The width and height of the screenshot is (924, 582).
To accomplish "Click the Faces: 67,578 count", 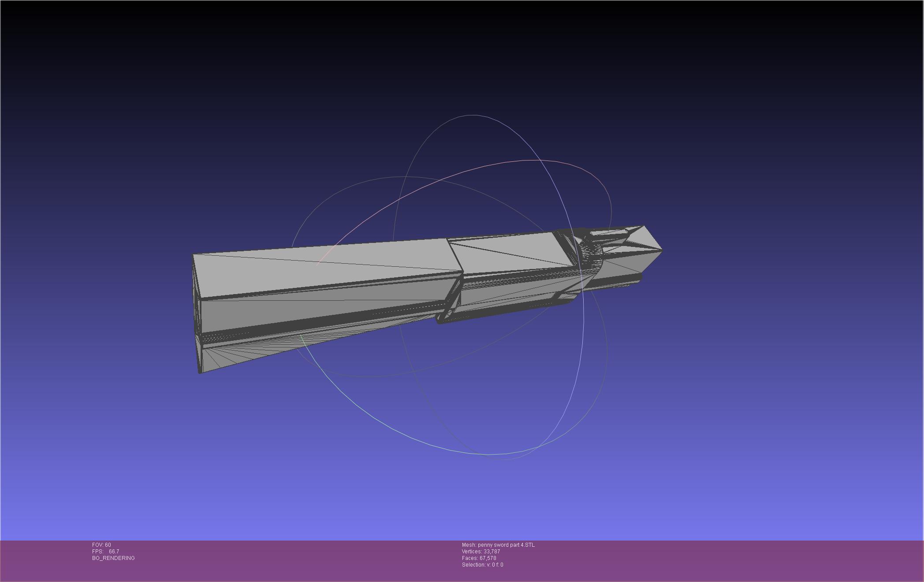I will (479, 558).
